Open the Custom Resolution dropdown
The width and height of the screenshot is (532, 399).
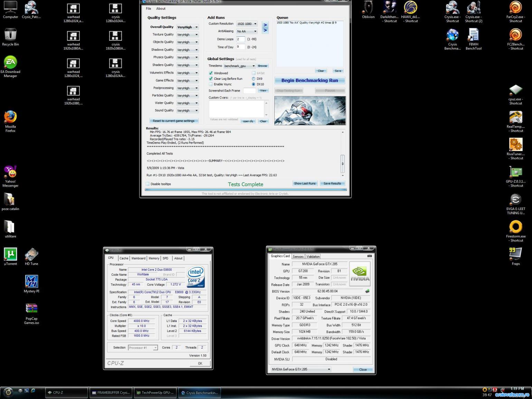247,24
